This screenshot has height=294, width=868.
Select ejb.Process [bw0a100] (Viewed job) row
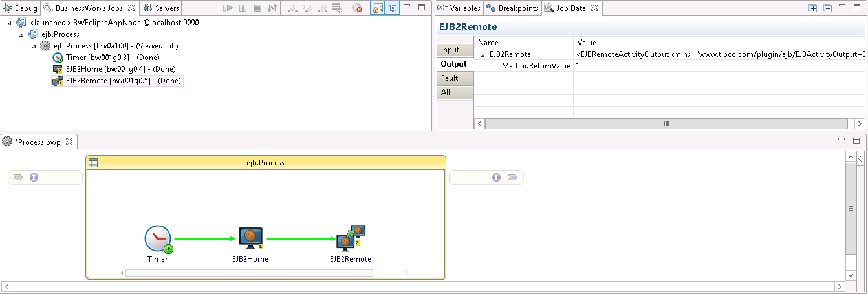(x=110, y=46)
